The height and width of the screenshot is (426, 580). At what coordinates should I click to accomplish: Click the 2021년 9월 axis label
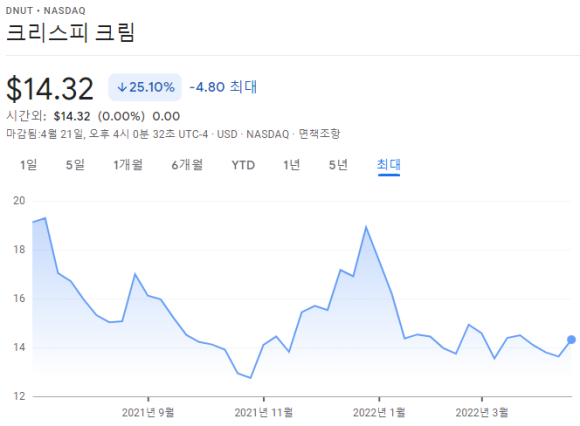point(148,412)
